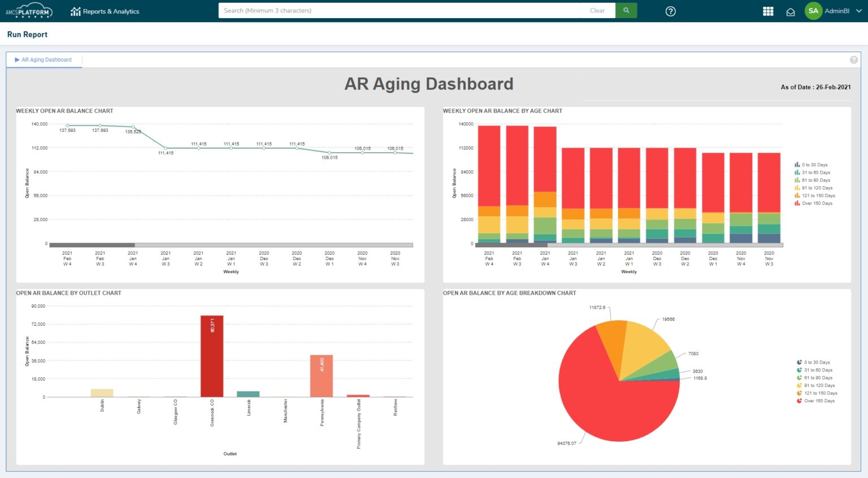Screen dimensions: 868x478
Task: Select the Reports & Analytics icon
Action: (x=76, y=11)
